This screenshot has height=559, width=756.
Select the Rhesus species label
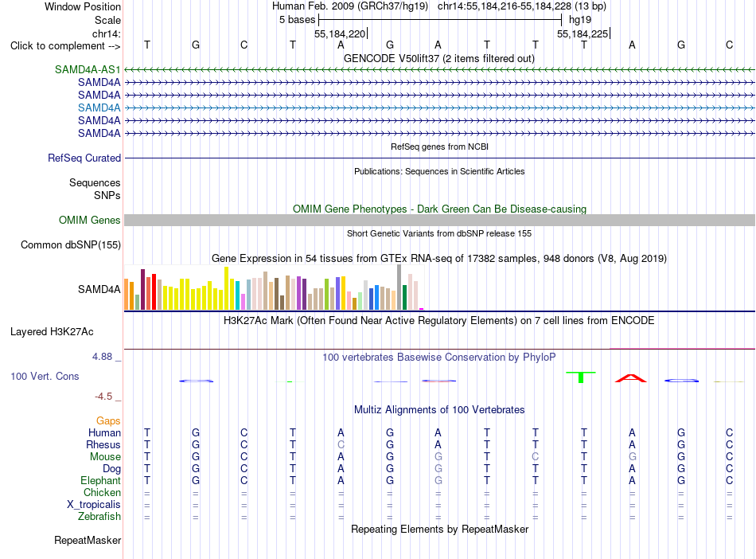[x=103, y=444]
